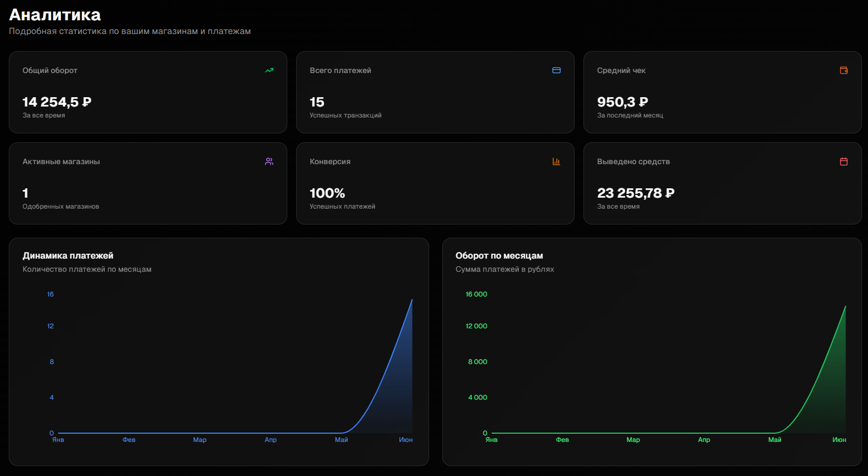Select the 23 255,78 ₽ withdrawn amount
This screenshot has height=476, width=868.
coord(636,193)
